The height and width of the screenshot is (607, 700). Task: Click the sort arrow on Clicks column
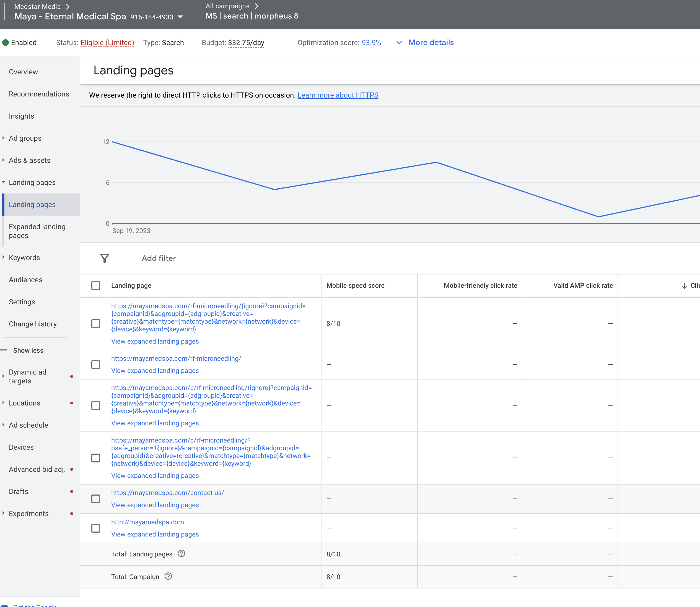(x=685, y=286)
